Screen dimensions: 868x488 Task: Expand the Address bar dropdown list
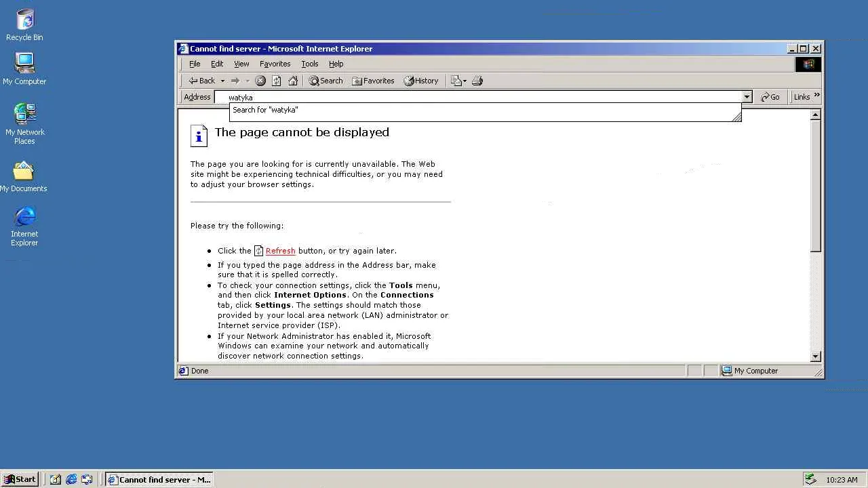click(747, 97)
